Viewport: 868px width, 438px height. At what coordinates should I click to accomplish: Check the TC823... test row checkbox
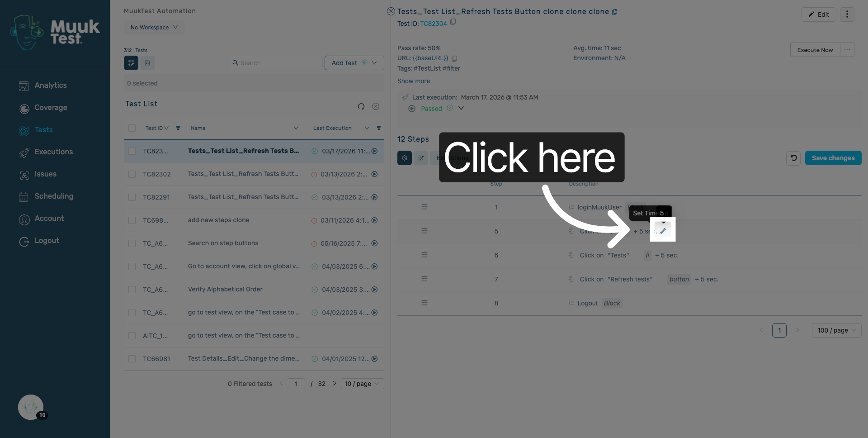[132, 151]
